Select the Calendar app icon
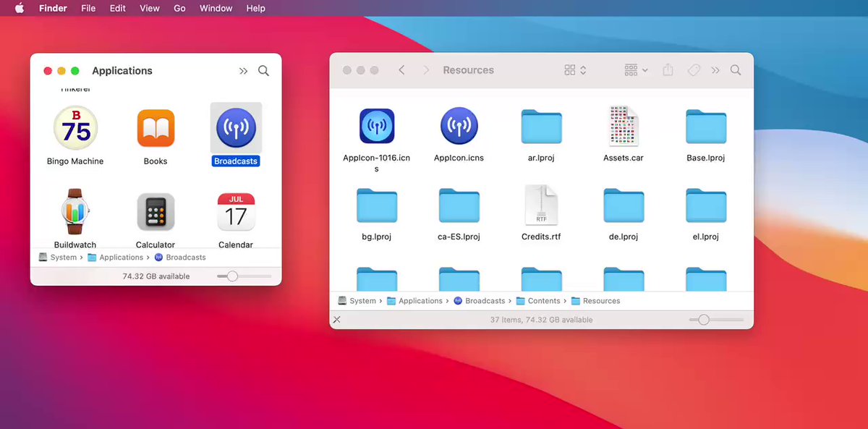 point(236,212)
